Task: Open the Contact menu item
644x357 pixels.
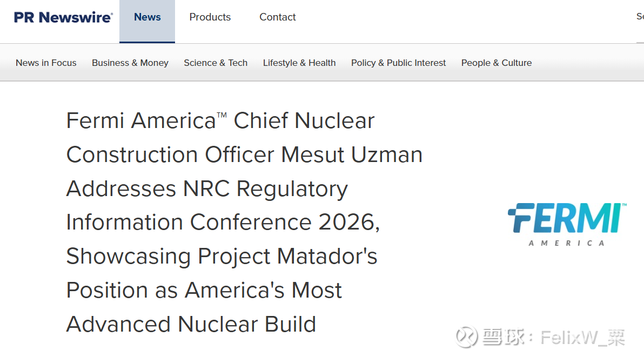Action: [x=277, y=17]
